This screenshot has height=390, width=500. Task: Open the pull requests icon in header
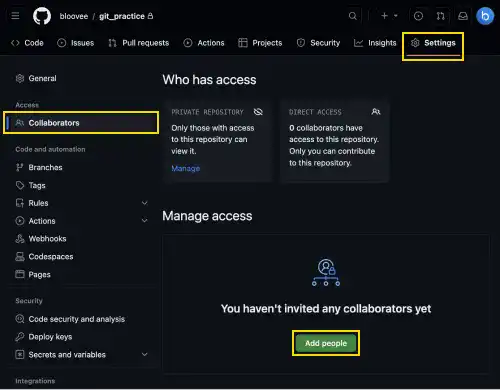440,16
